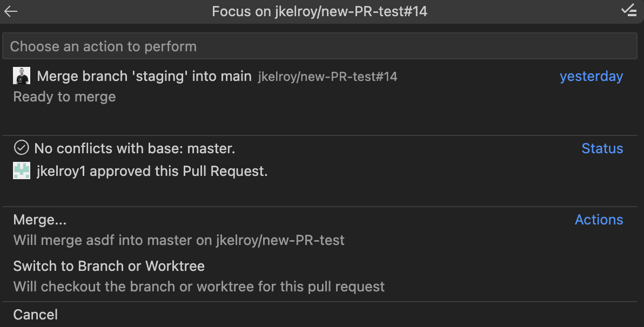
Task: Click the 'Status' section label
Action: click(x=602, y=148)
